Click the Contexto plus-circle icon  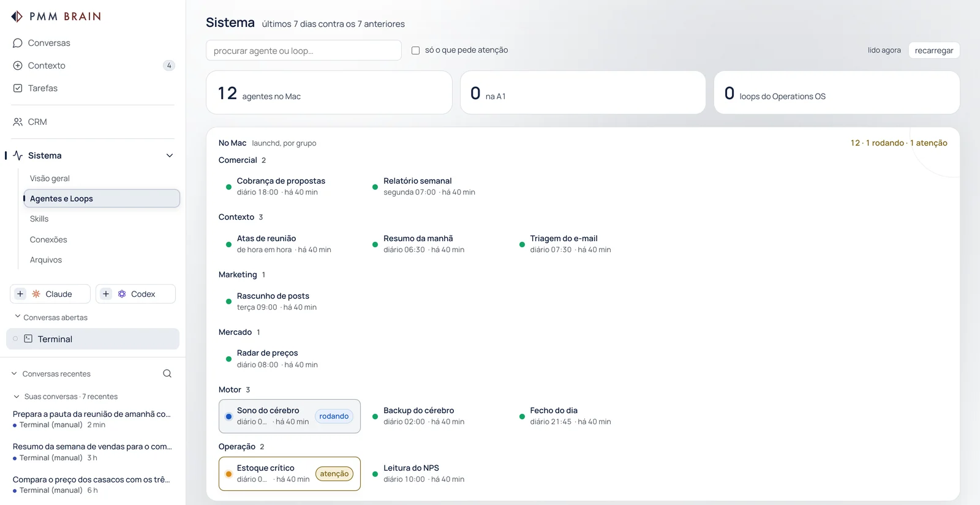pyautogui.click(x=18, y=65)
